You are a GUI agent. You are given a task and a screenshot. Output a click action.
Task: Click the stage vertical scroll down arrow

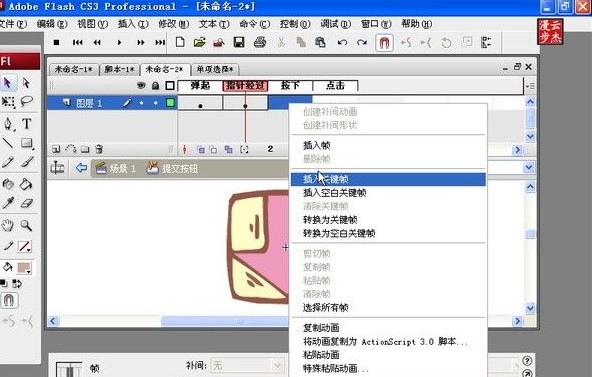click(x=530, y=308)
